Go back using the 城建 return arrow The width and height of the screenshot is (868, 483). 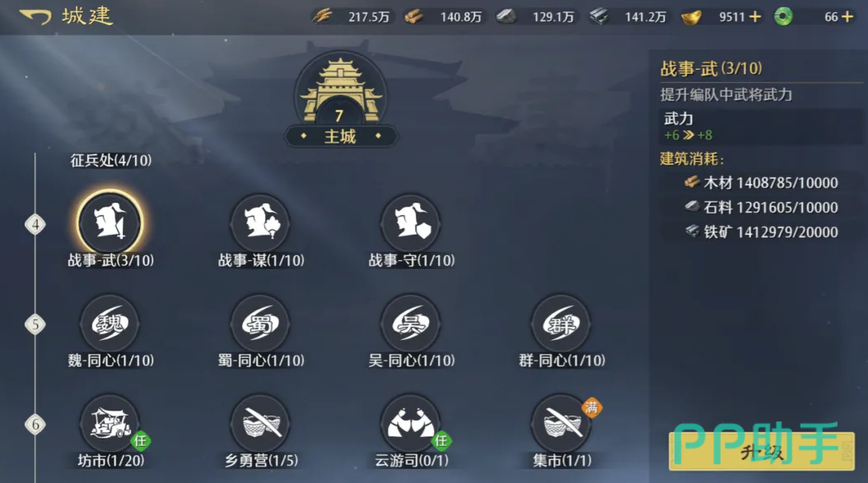(35, 16)
